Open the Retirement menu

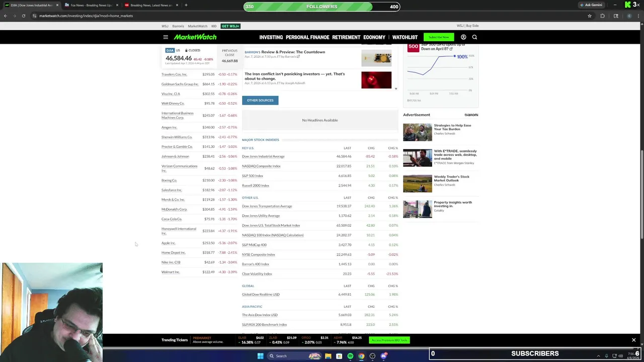coord(346,37)
